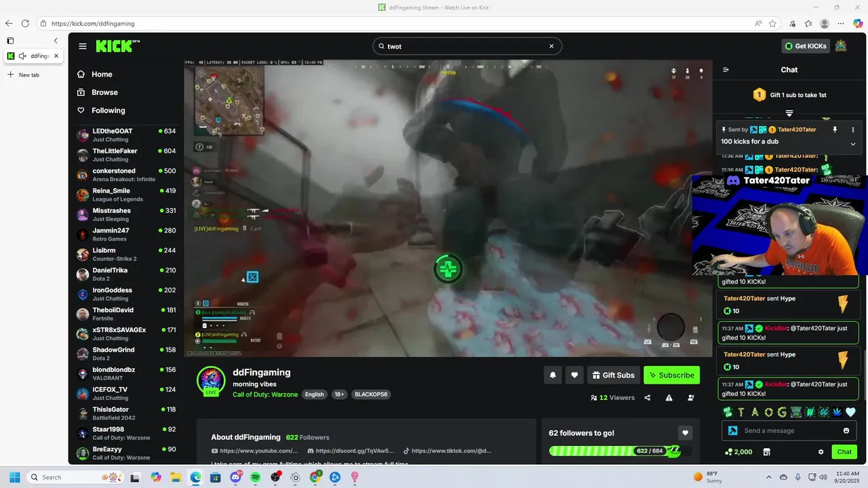Viewport: 868px width, 488px height.
Task: Click the search field containing 'twot'
Action: click(467, 46)
